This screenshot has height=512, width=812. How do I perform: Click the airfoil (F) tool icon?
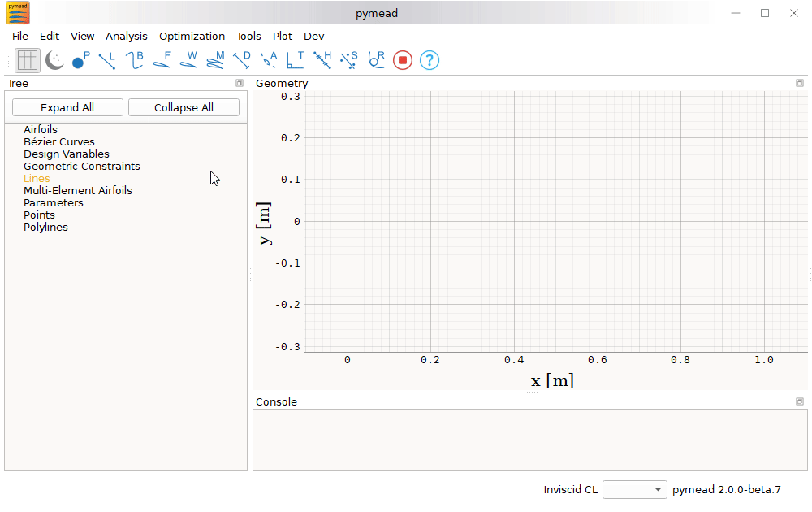point(162,60)
